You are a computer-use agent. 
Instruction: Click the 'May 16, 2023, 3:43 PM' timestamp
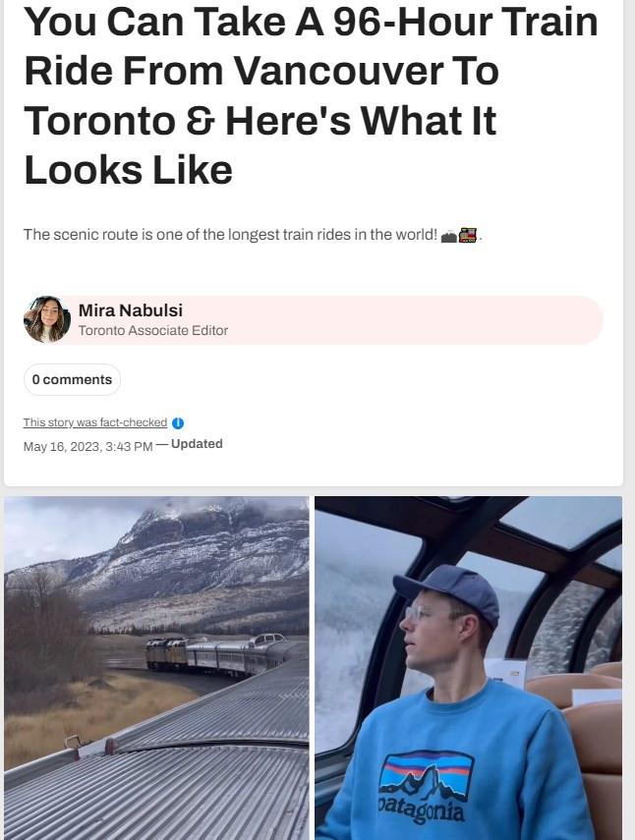87,446
